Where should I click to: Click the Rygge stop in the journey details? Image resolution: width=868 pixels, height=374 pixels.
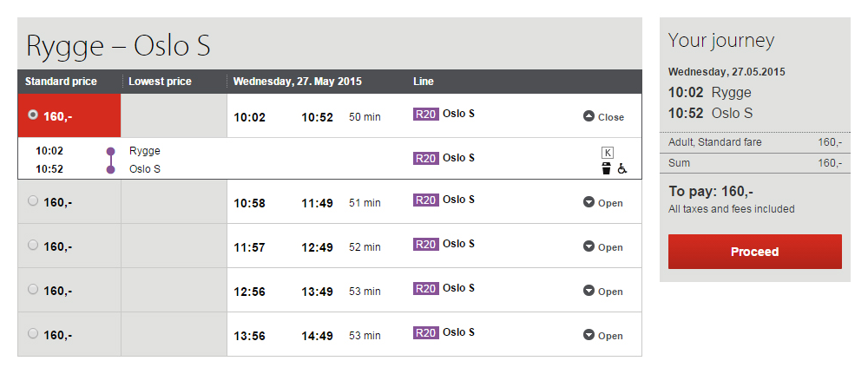click(144, 151)
